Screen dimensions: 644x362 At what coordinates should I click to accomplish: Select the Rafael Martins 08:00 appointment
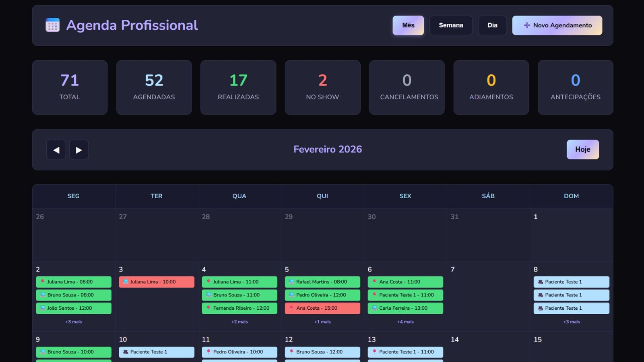[322, 282]
